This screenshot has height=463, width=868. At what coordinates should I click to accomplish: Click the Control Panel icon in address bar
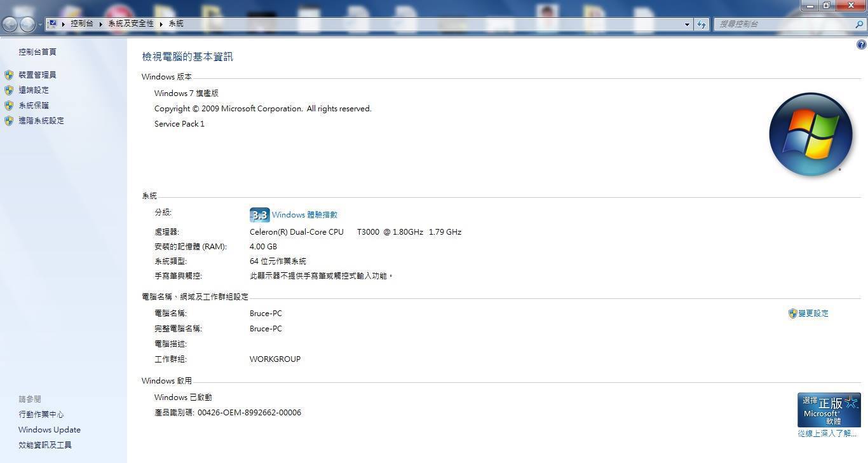[53, 24]
